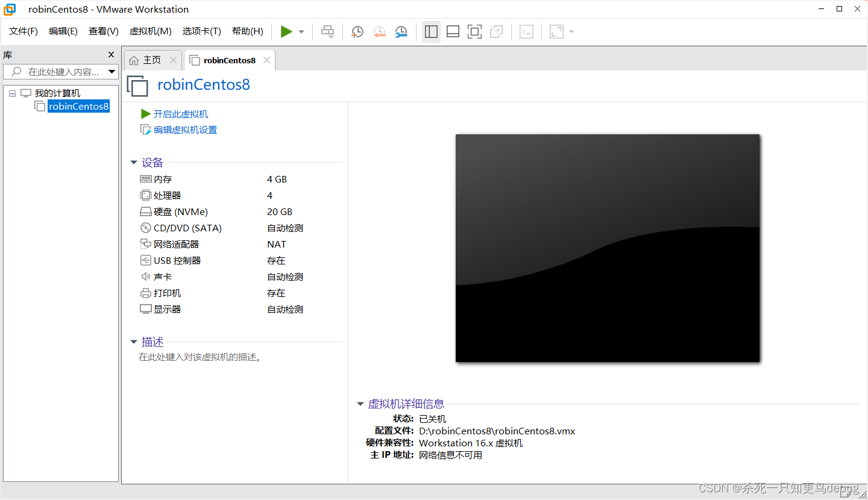Image resolution: width=868 pixels, height=500 pixels.
Task: Select robinCentos8 in the library tree
Action: [79, 107]
